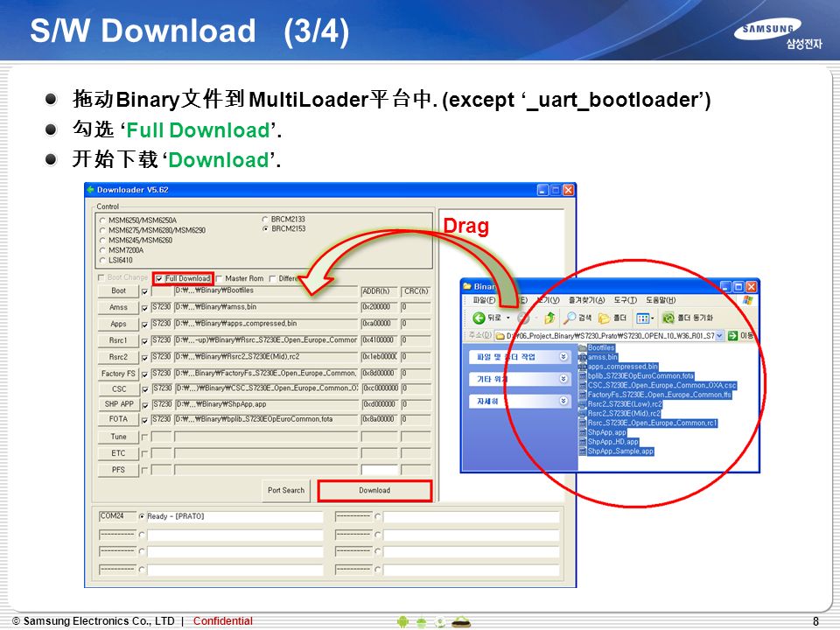
Task: Open the 파일(F) menu
Action: click(484, 300)
